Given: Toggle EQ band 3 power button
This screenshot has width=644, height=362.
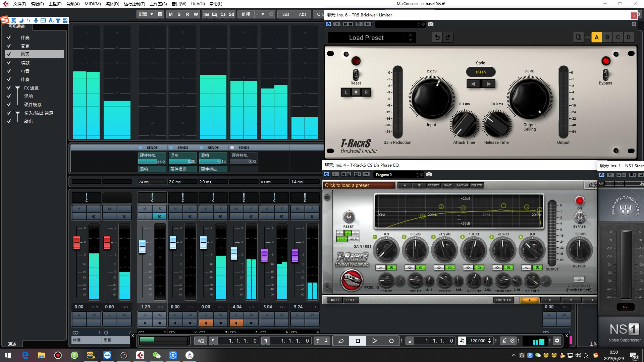Looking at the screenshot, I should click(450, 267).
